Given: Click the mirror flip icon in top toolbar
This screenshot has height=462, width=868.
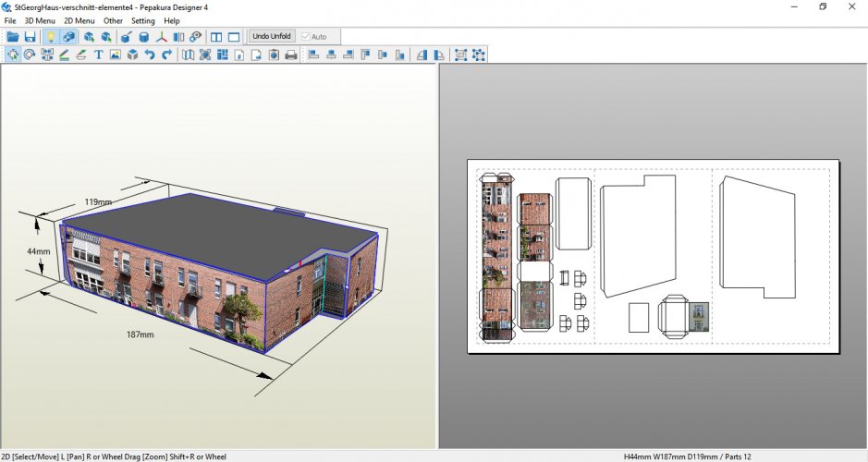Looking at the screenshot, I should [x=178, y=37].
